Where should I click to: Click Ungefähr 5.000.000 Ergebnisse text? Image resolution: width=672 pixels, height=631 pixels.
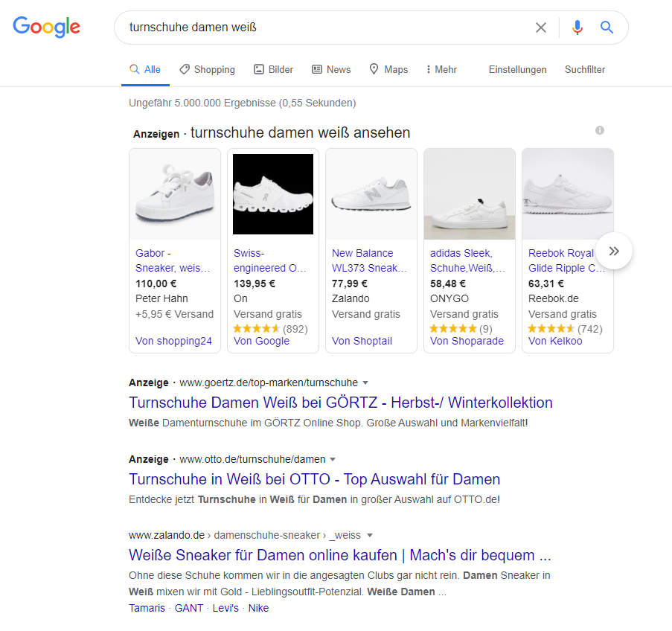pyautogui.click(x=243, y=103)
